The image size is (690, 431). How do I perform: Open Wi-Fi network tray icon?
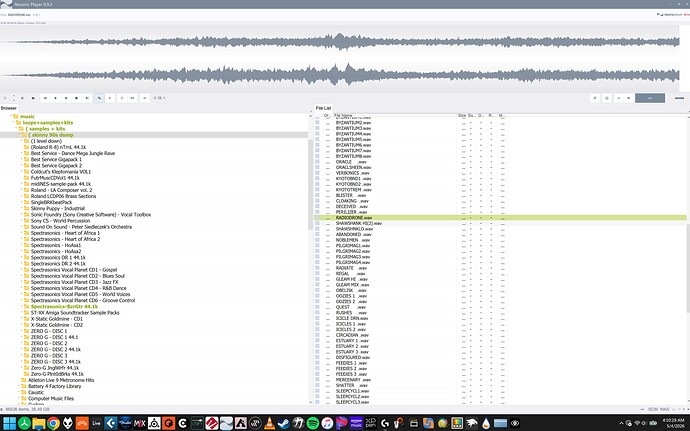[637, 423]
